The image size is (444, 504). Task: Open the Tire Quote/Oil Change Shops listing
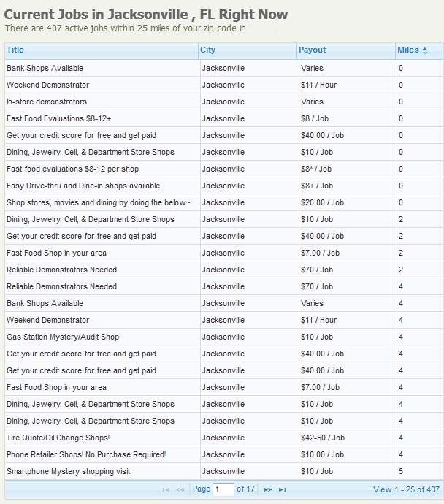[x=58, y=438]
